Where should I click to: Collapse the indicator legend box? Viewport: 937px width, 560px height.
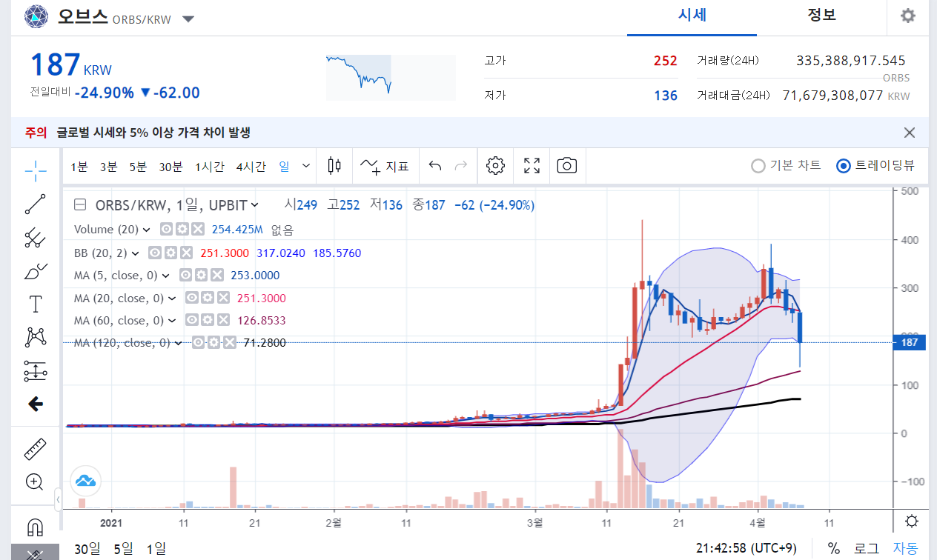(x=81, y=205)
